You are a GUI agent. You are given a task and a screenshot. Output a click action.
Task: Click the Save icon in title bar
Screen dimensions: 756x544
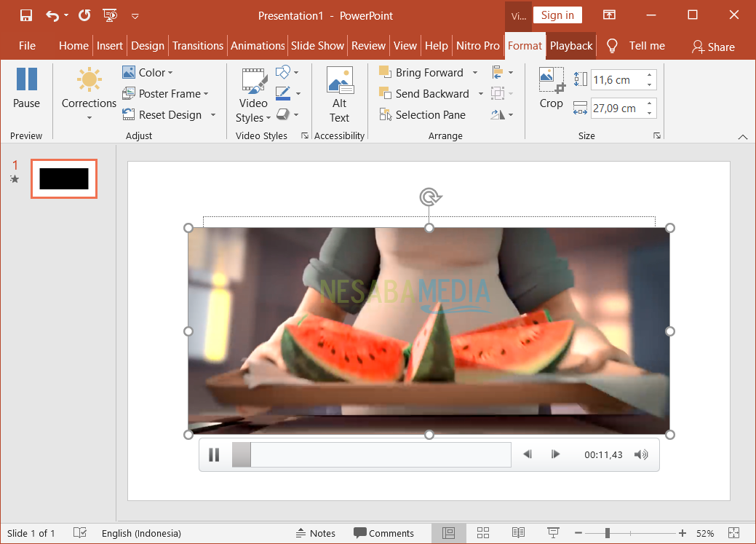pos(26,15)
